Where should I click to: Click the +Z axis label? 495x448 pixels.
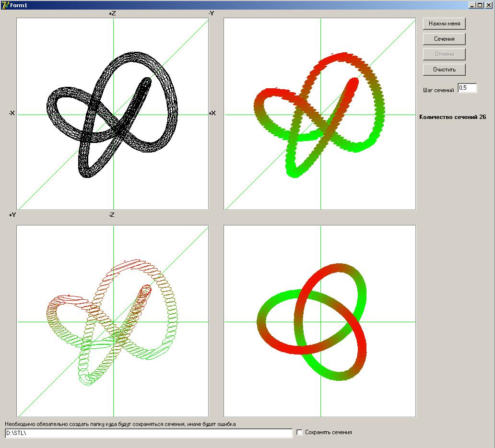click(x=112, y=14)
